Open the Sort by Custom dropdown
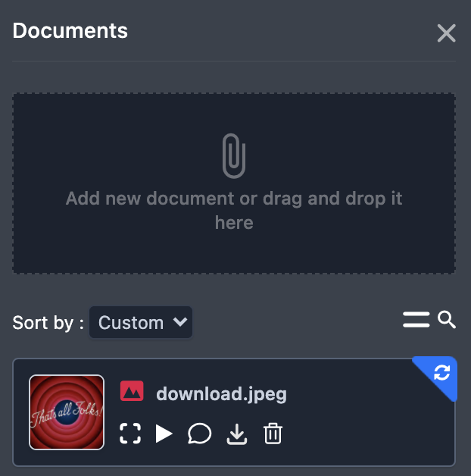 point(141,322)
